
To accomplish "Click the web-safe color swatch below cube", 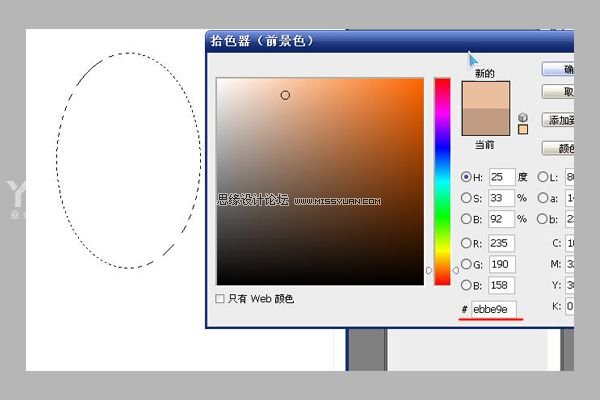I will (x=523, y=129).
